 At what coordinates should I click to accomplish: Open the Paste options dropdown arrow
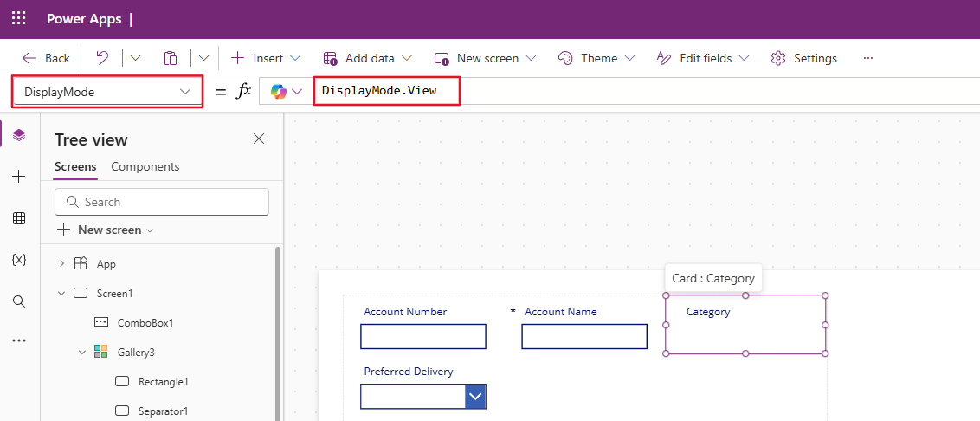(x=203, y=58)
